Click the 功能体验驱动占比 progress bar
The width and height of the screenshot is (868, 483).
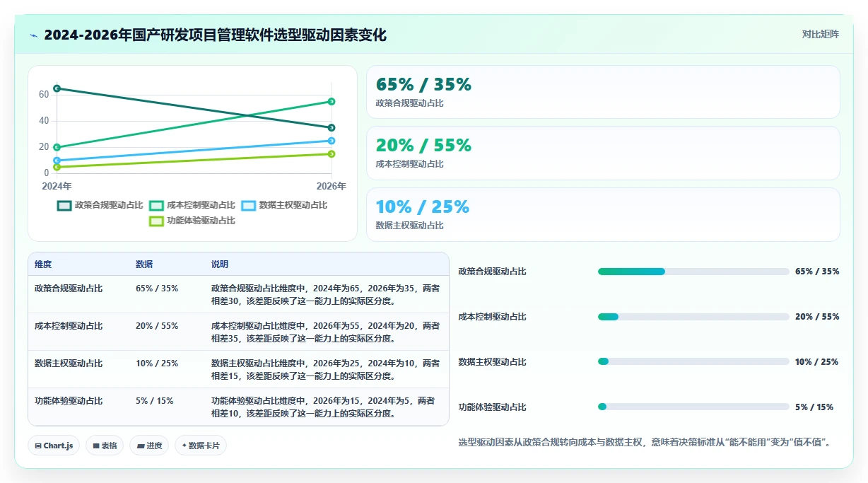point(693,407)
